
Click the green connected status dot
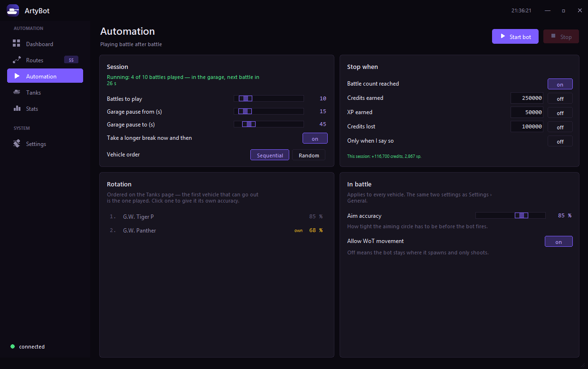[x=12, y=347]
